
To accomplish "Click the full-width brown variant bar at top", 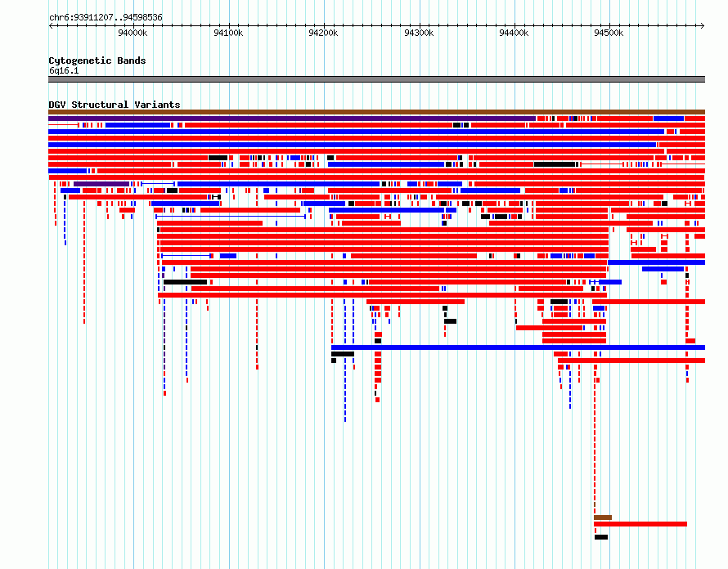I will point(376,112).
